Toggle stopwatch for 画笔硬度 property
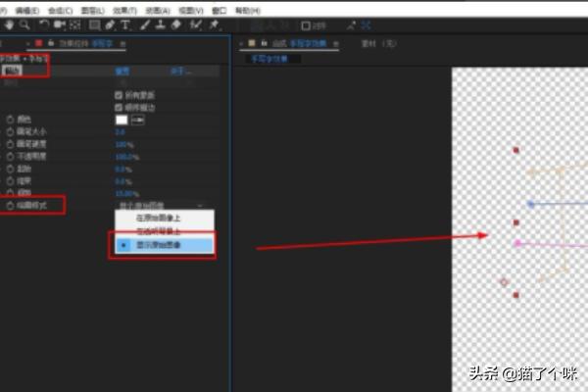588x392 pixels. 10,144
